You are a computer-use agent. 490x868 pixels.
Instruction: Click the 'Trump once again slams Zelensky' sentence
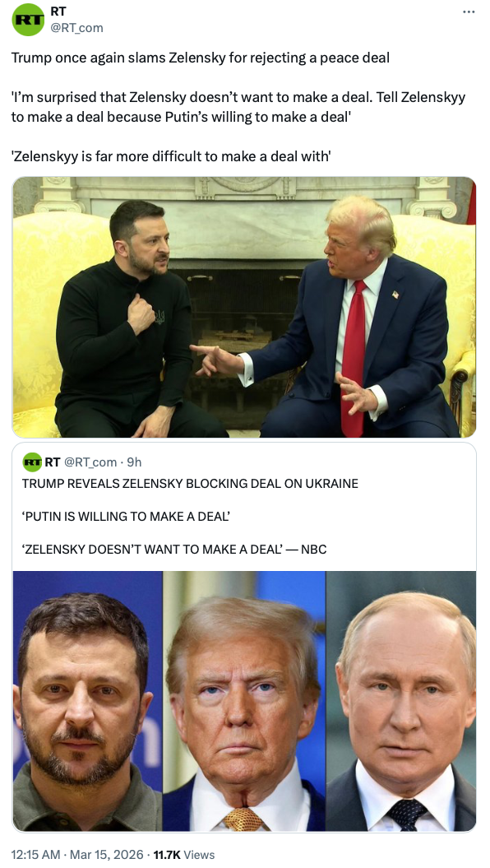[x=201, y=58]
